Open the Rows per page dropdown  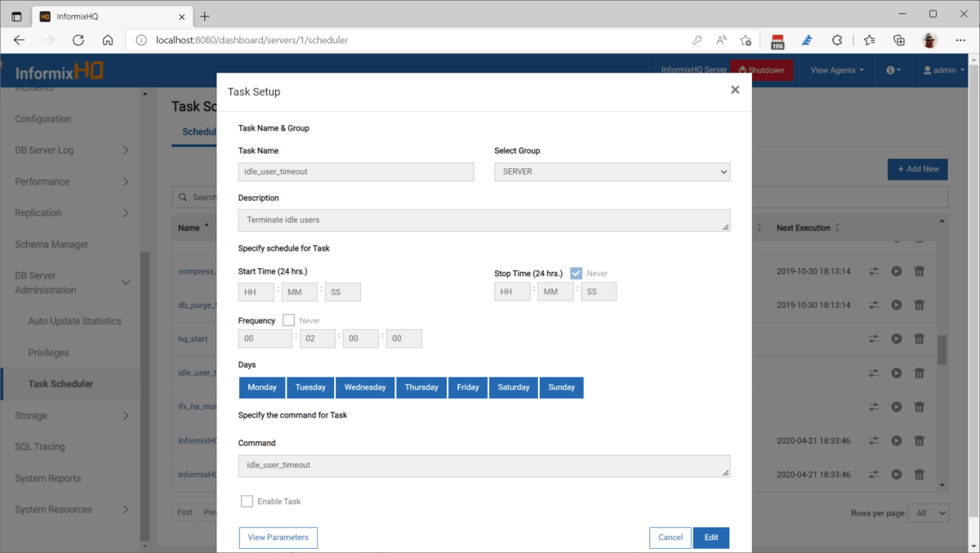tap(928, 512)
